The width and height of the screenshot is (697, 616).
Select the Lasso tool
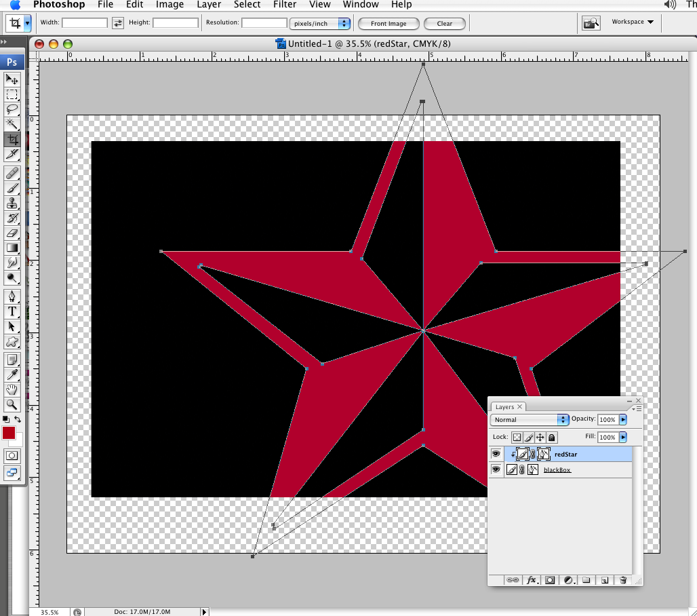[12, 109]
